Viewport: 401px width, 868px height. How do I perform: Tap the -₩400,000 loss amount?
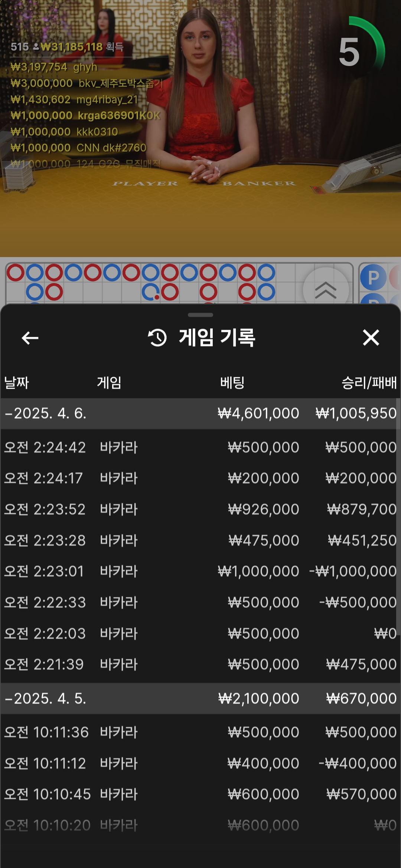358,763
